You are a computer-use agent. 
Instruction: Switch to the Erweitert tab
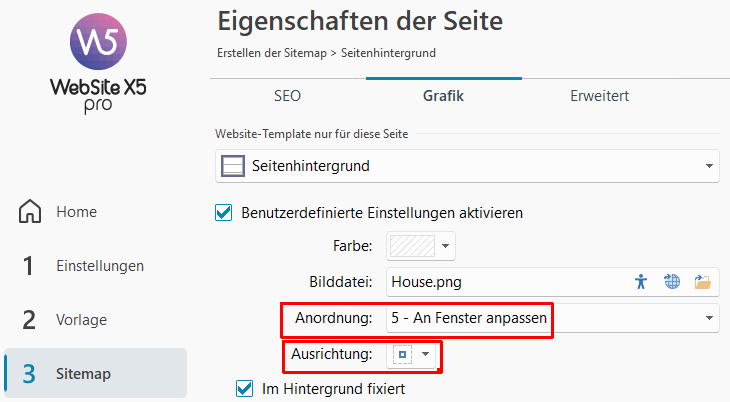(x=599, y=96)
